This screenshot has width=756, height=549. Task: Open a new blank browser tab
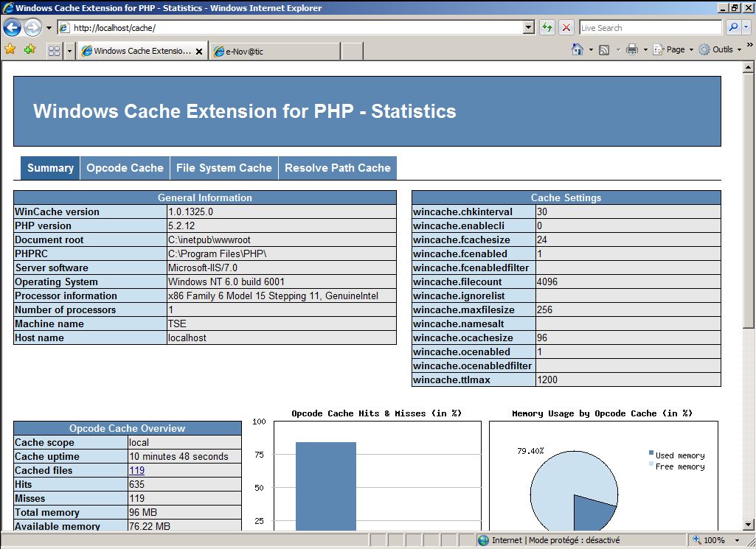point(352,51)
